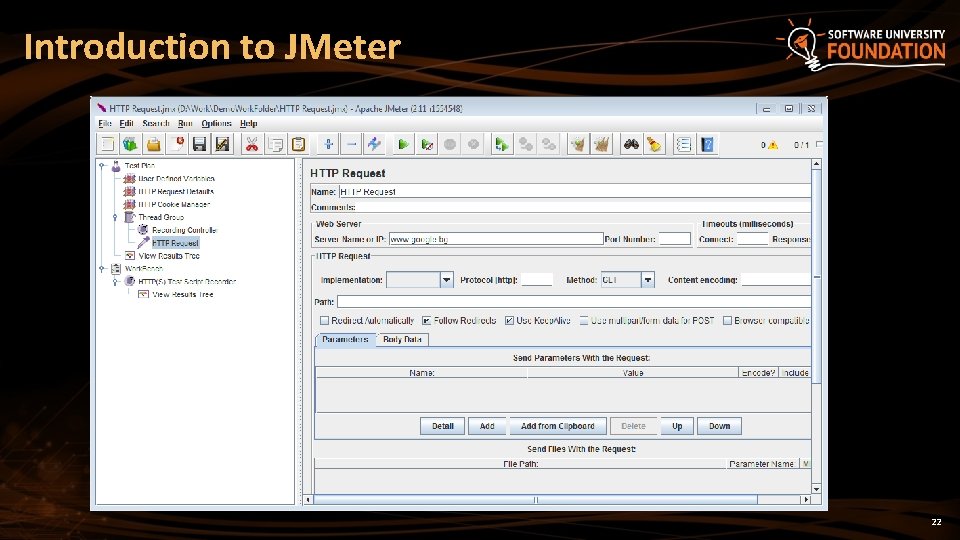Click the Clear All brooms toolbar icon
Image resolution: width=960 pixels, height=540 pixels.
[601, 144]
